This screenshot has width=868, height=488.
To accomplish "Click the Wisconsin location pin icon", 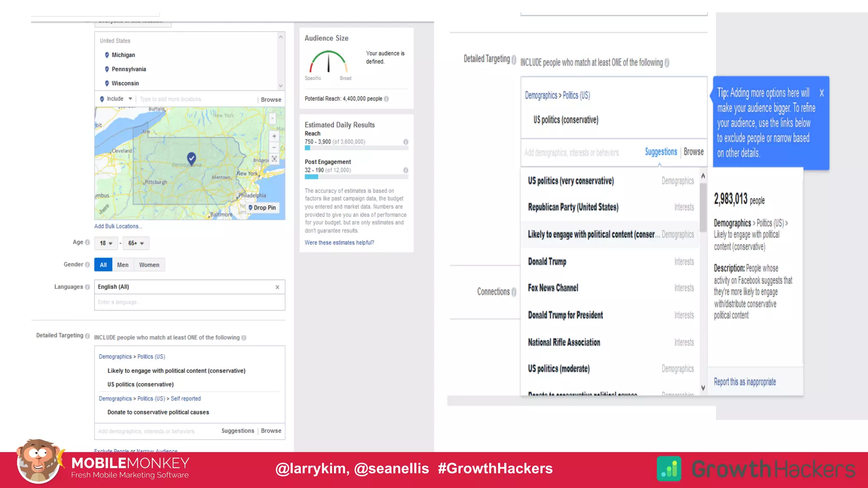I will point(107,83).
